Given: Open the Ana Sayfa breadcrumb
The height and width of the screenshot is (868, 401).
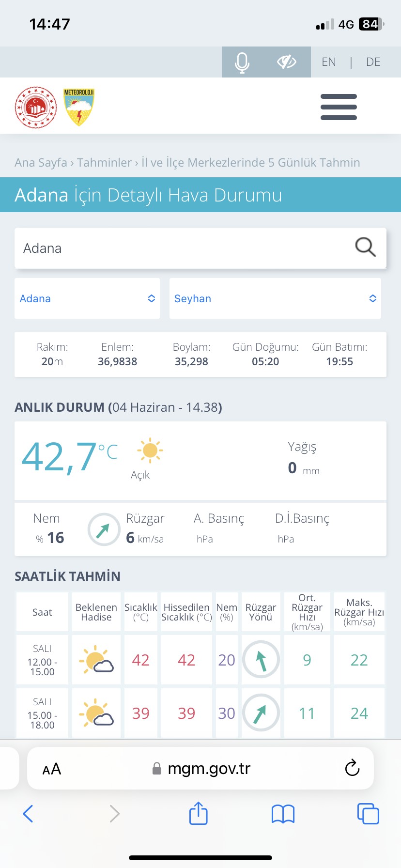Looking at the screenshot, I should 41,163.
